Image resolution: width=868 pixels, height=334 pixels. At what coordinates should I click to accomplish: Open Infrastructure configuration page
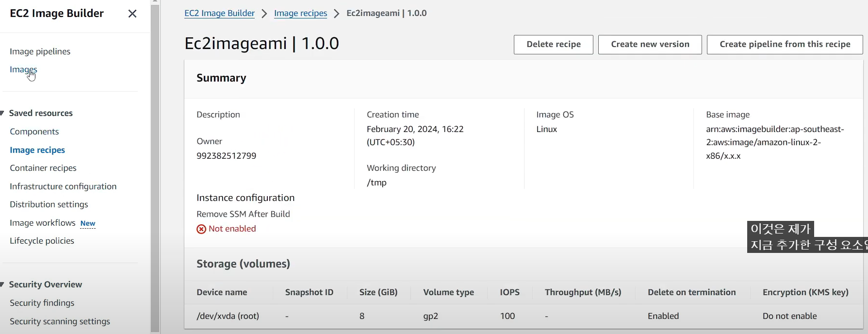pos(63,186)
